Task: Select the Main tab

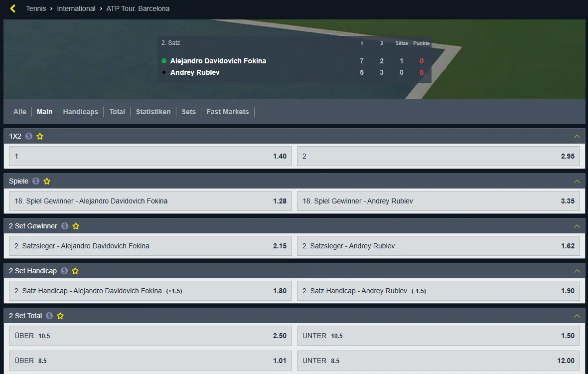Action: point(45,112)
